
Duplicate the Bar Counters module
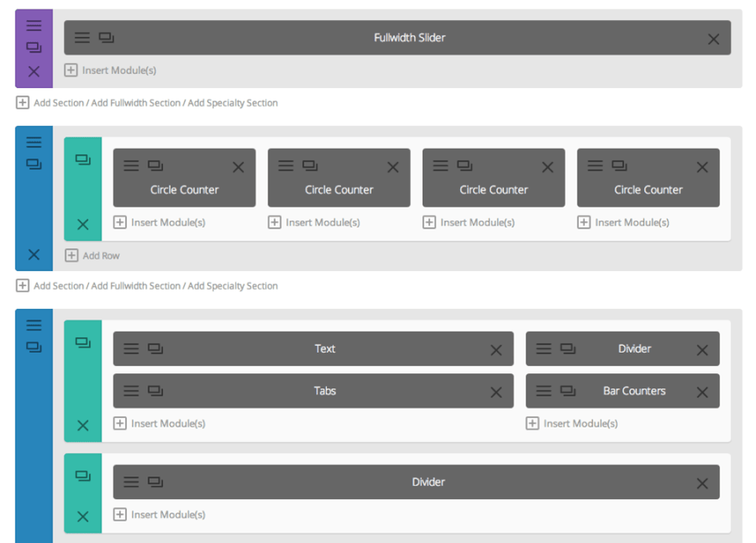point(568,391)
